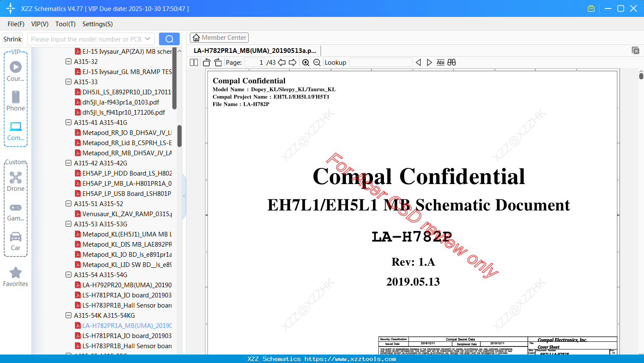Image resolution: width=644 pixels, height=363 pixels.
Task: Open EH5AP_LP_HDD Board_LS_H802 file
Action: coord(123,173)
